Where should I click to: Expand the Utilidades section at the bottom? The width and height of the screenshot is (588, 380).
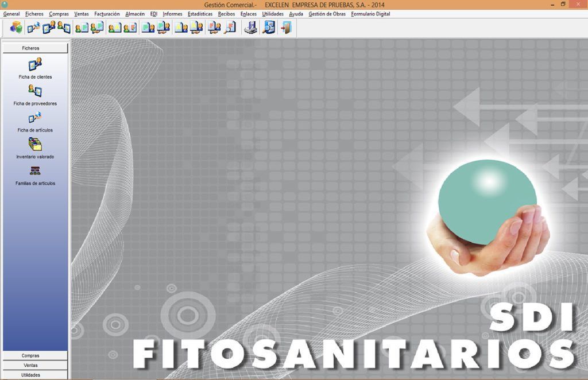34,375
